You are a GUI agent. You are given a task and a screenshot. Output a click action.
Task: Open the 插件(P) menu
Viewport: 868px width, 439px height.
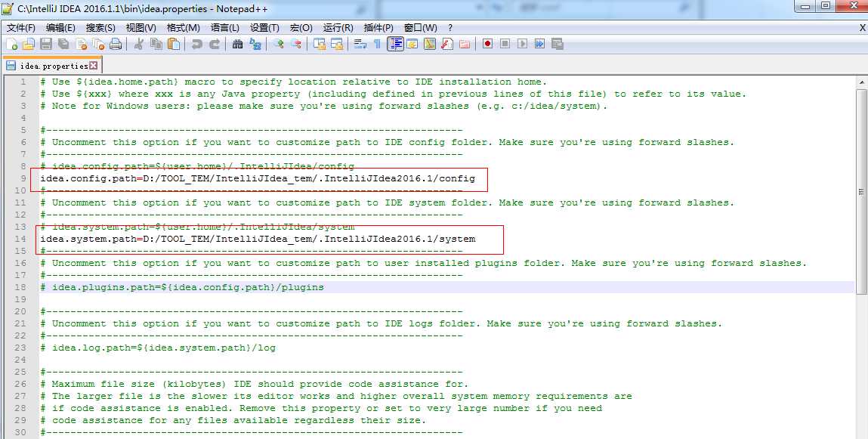378,28
